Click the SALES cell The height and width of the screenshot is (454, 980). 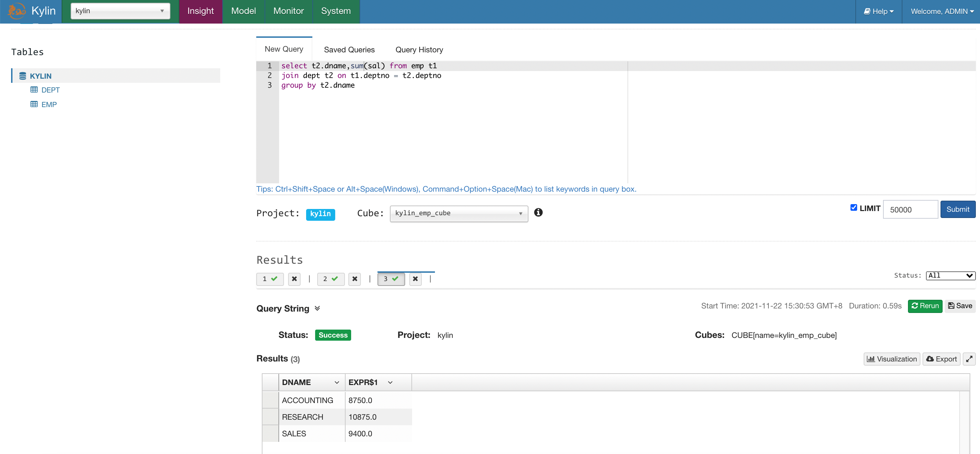click(x=312, y=434)
